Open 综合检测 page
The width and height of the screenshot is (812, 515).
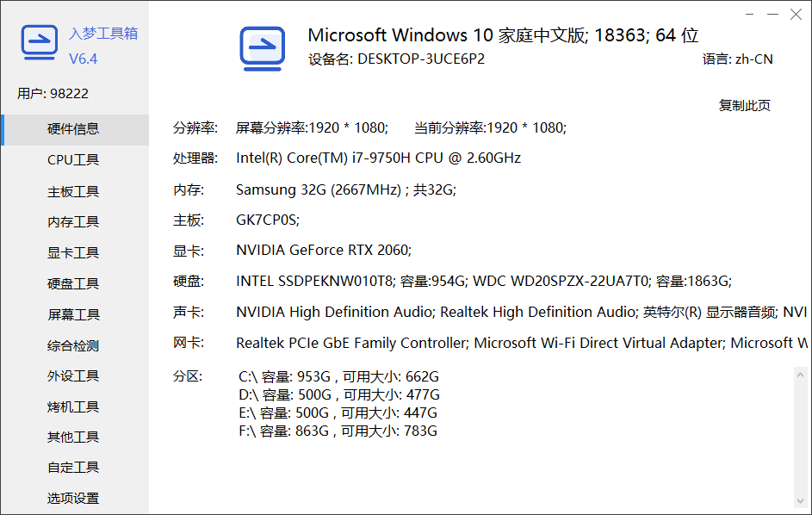click(x=75, y=345)
